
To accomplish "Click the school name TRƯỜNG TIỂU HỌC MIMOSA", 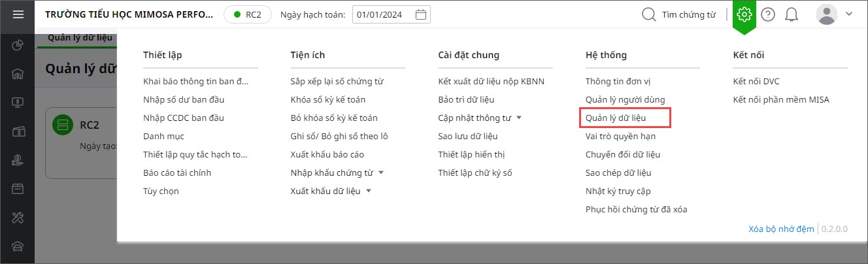I will (129, 14).
